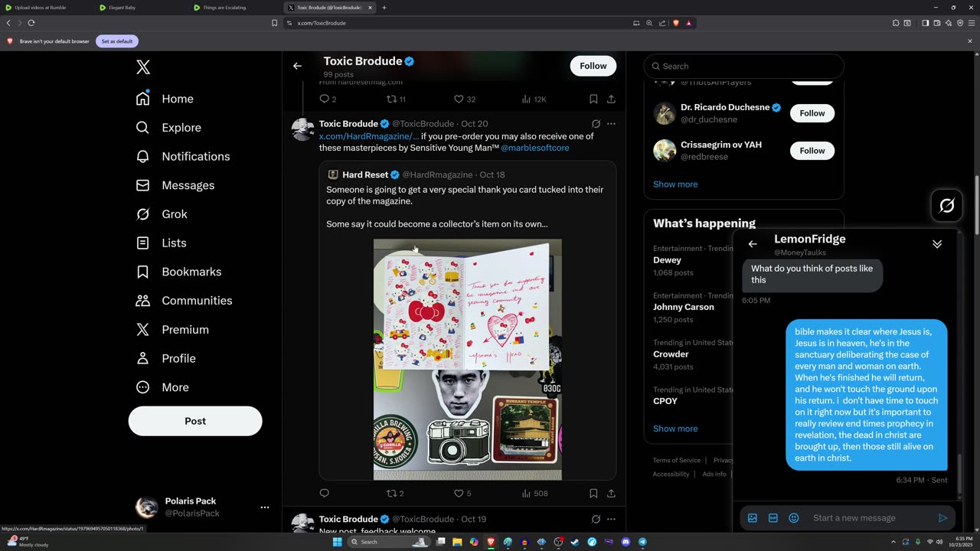Open the Terms of Service link

click(677, 461)
